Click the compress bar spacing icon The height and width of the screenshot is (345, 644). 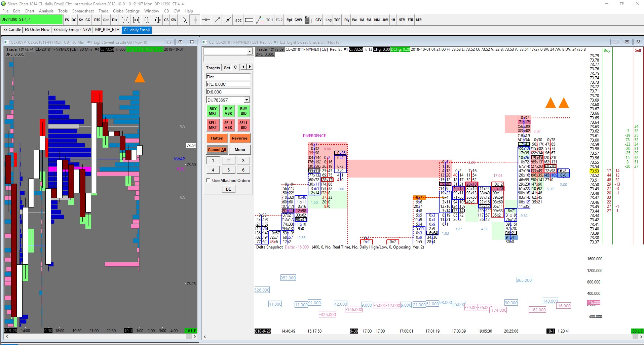tap(147, 20)
